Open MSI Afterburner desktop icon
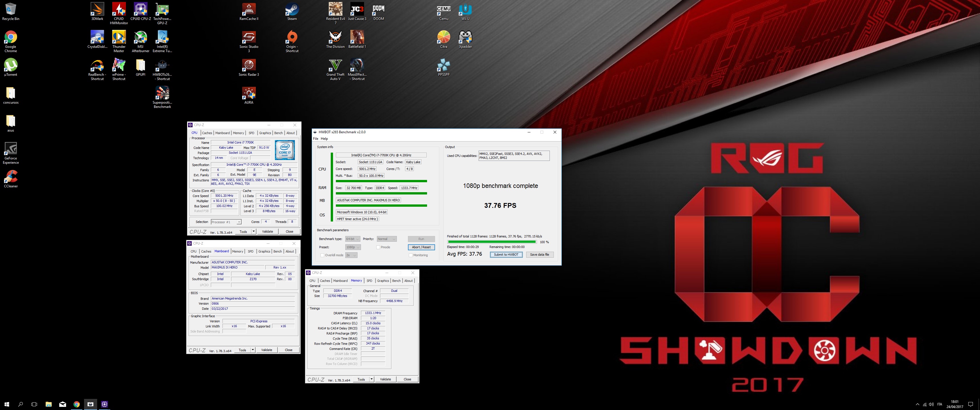980x410 pixels. point(140,42)
